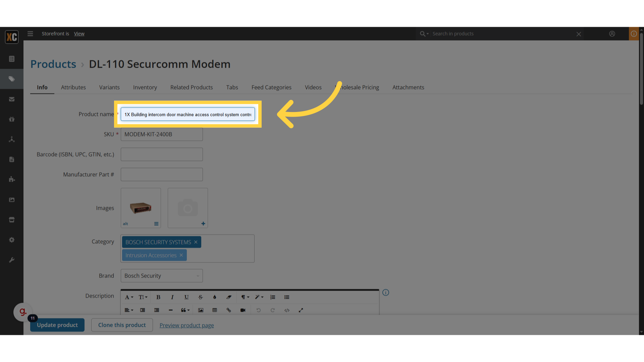This screenshot has width=644, height=362.
Task: Clear formatting with eraser icon
Action: click(x=229, y=297)
